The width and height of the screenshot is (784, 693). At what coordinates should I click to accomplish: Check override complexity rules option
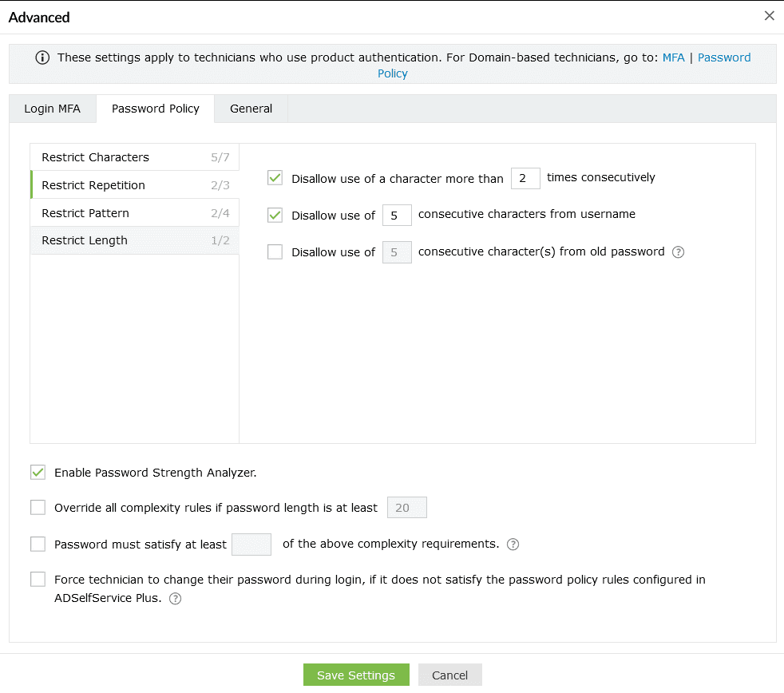(x=38, y=508)
